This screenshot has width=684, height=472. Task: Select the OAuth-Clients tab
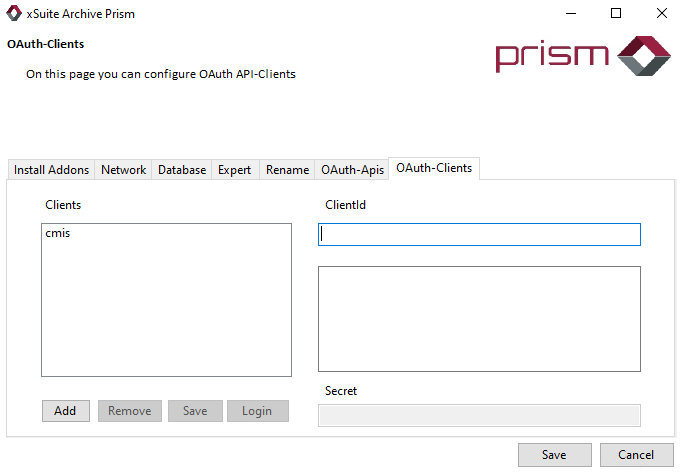coord(434,168)
